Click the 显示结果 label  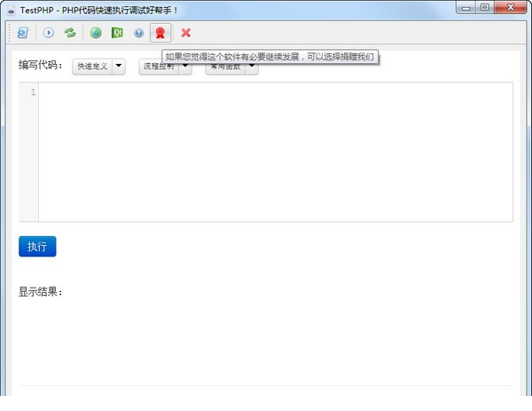tap(41, 292)
